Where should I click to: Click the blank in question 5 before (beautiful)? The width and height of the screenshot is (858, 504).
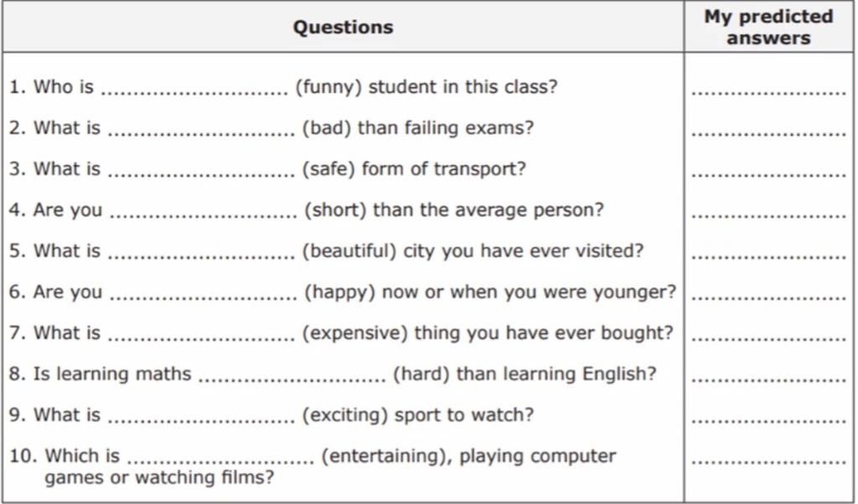(x=201, y=254)
